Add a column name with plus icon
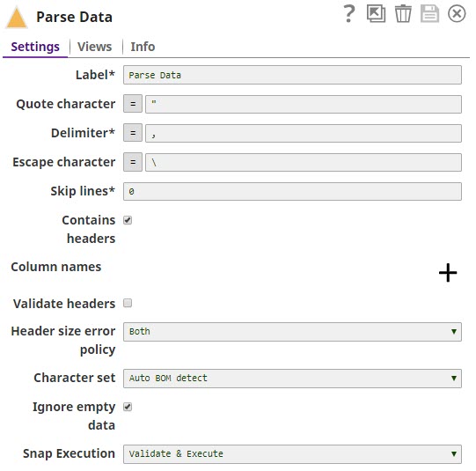476x471 pixels. (448, 272)
